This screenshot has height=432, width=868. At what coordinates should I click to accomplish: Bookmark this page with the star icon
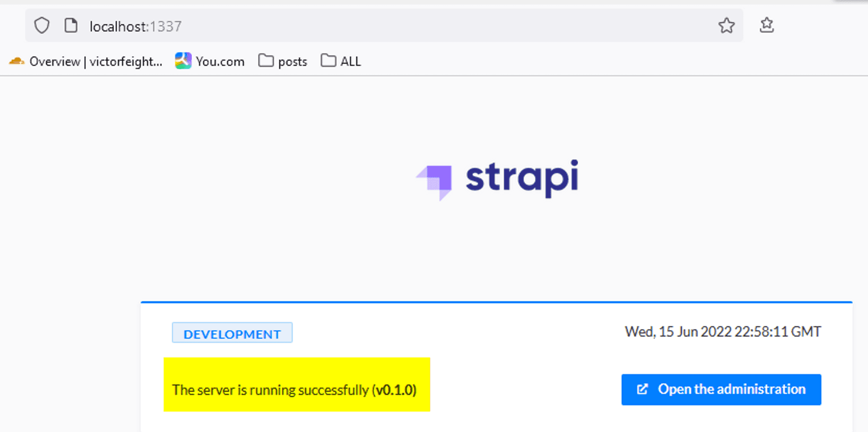(726, 26)
